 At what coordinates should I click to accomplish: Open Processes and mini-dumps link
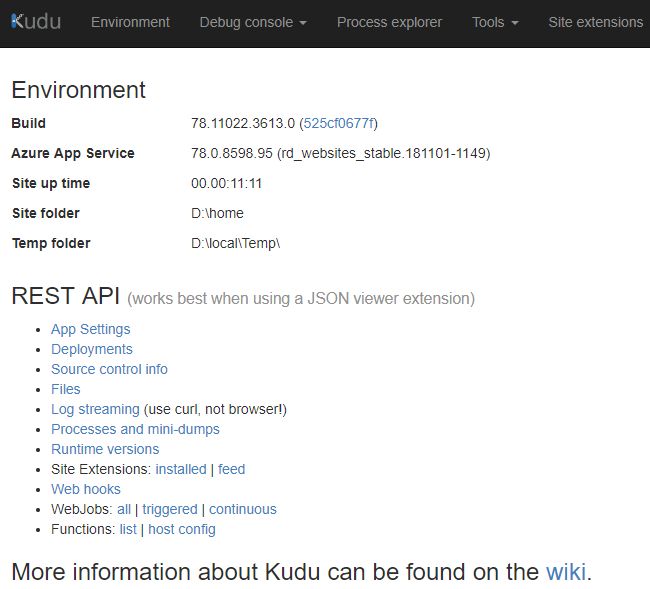click(135, 429)
